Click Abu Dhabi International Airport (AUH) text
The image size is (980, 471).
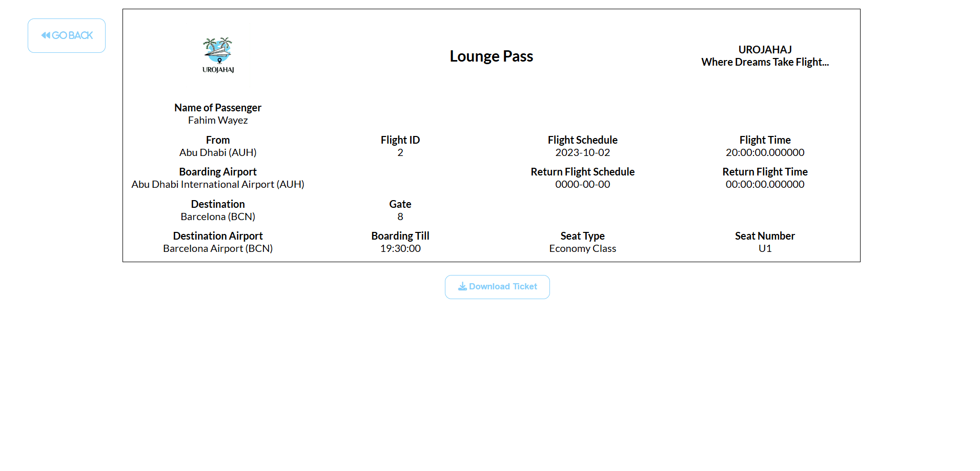coord(218,185)
